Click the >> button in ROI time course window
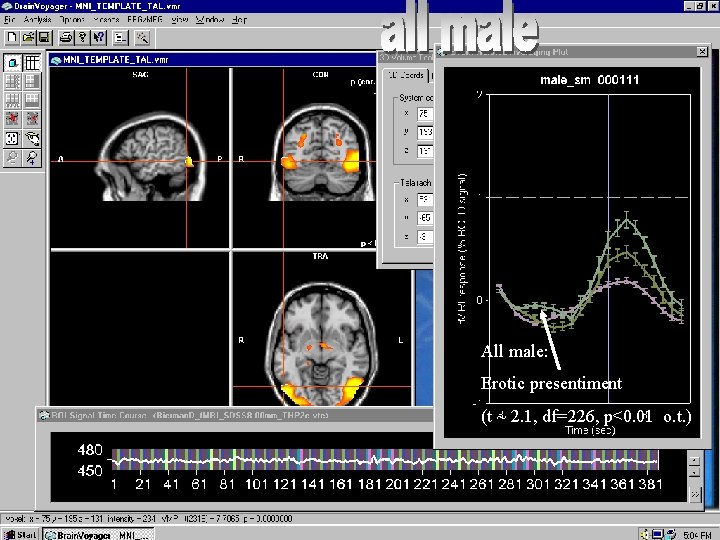The height and width of the screenshot is (540, 720). click(x=695, y=494)
